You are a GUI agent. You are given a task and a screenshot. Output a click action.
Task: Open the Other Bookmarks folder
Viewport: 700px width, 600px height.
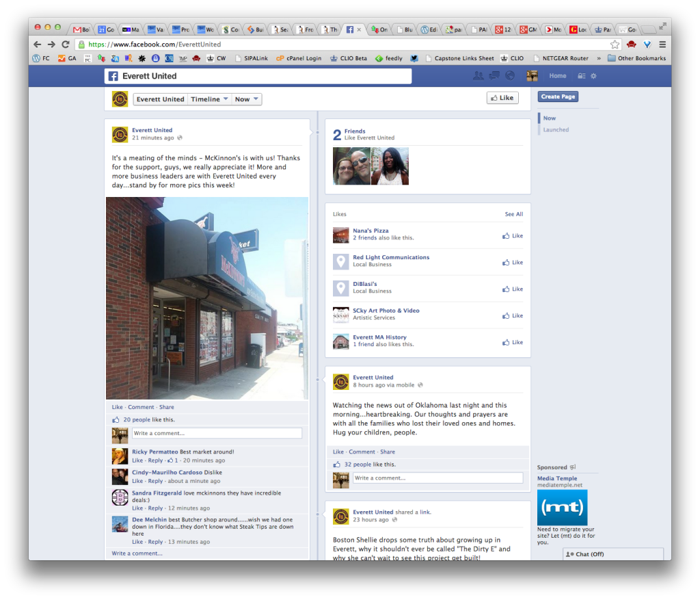click(636, 58)
